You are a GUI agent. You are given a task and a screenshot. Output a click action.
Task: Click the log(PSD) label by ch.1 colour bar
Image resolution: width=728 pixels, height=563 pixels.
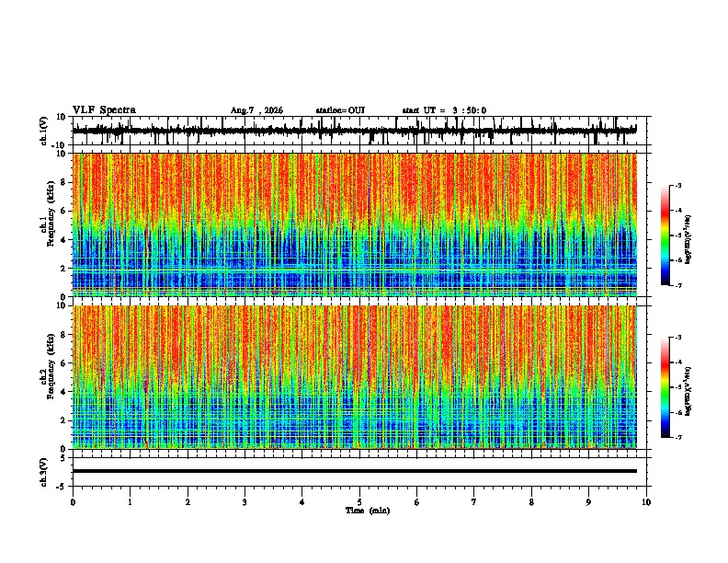tap(688, 239)
